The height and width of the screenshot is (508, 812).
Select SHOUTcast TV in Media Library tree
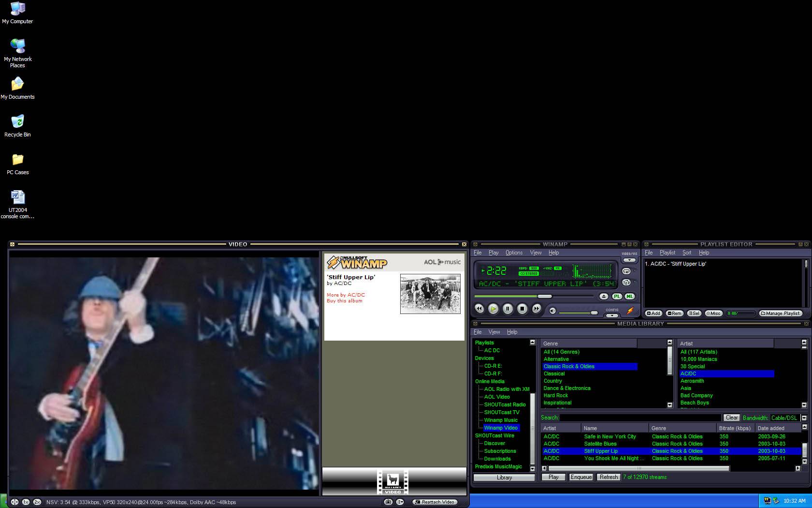click(502, 412)
